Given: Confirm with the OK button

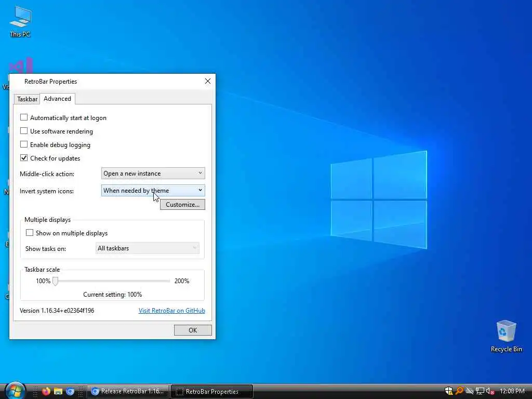Looking at the screenshot, I should [x=193, y=330].
